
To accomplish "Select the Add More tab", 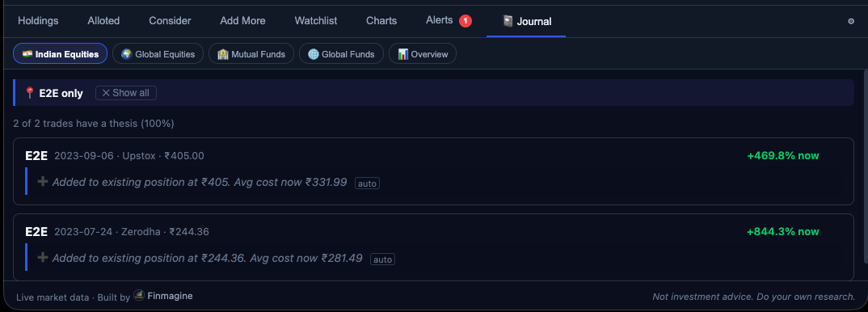I will pos(242,21).
